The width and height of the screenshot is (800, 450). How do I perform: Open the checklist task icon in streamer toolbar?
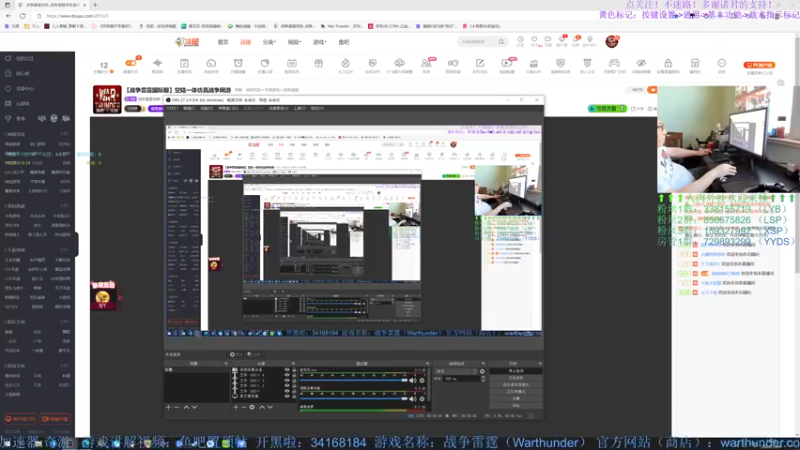[184, 63]
